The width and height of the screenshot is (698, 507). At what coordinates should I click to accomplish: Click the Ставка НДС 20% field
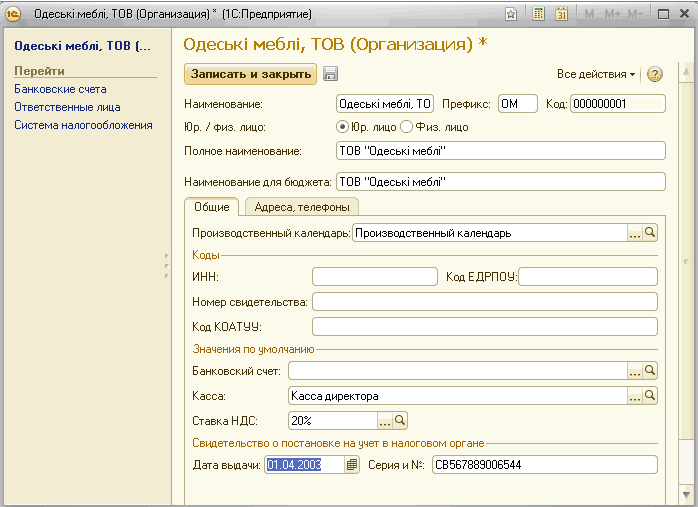coord(333,420)
